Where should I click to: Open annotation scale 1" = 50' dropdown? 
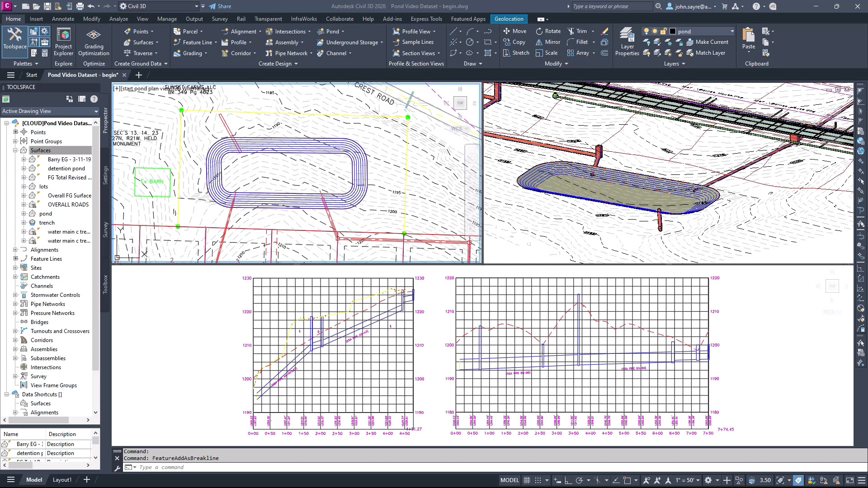[688, 480]
